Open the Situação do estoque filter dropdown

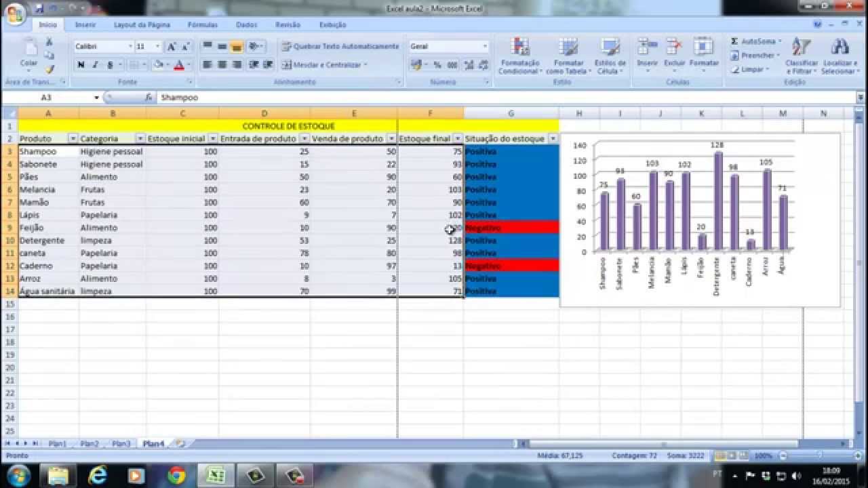tap(553, 138)
